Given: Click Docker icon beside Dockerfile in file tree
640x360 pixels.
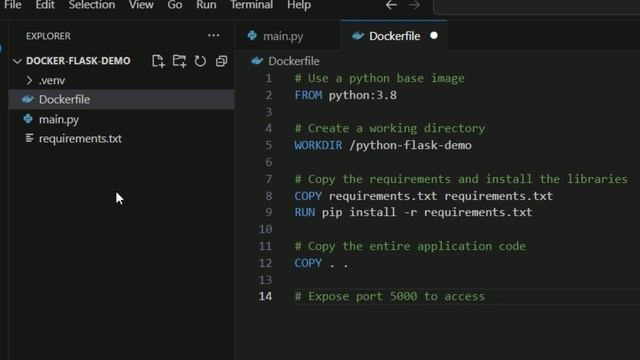Looking at the screenshot, I should click(x=28, y=99).
